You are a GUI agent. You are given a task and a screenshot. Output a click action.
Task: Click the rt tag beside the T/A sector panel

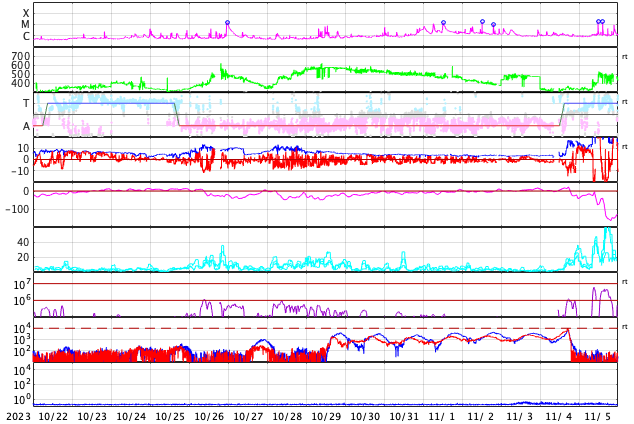(x=625, y=102)
